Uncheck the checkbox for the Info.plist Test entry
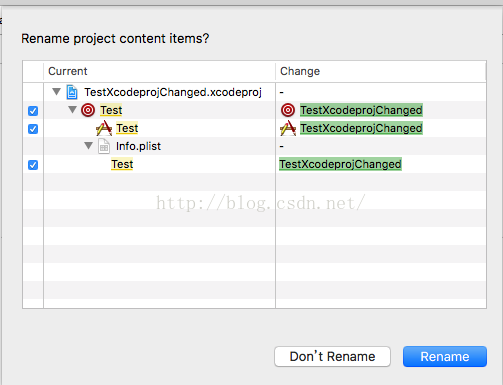 tap(33, 165)
